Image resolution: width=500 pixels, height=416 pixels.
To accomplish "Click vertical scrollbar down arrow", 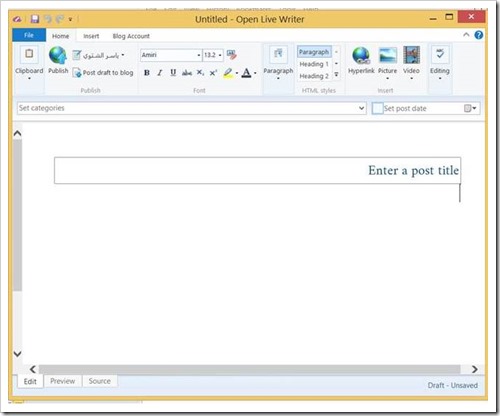I will [17, 354].
